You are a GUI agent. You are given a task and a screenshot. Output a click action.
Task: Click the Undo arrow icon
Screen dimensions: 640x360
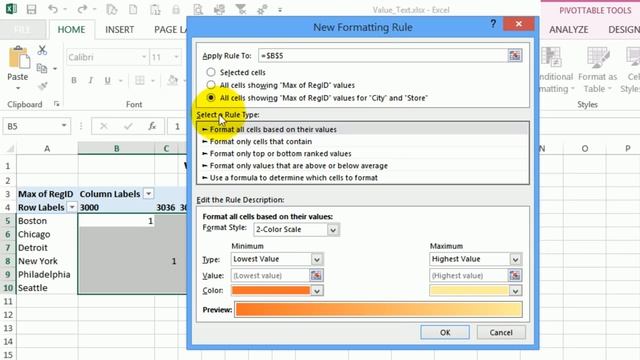[x=53, y=9]
